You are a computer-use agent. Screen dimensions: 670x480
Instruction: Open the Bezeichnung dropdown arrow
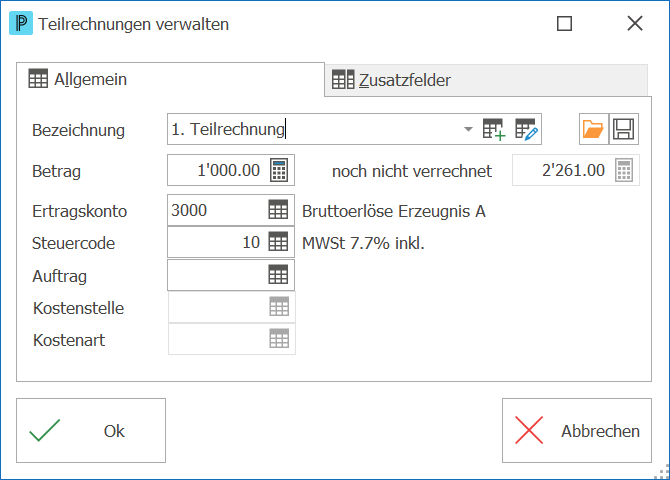tap(468, 129)
